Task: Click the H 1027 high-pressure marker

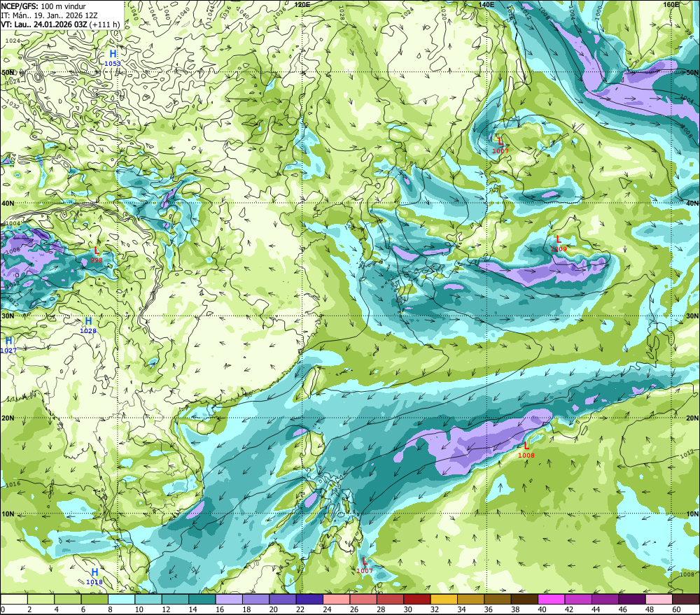Action: 8,345
